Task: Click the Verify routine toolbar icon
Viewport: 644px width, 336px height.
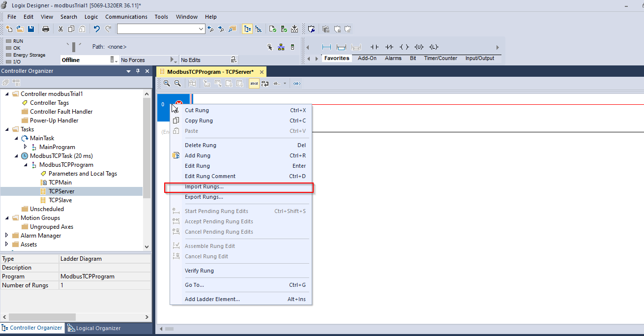Action: coord(272,29)
